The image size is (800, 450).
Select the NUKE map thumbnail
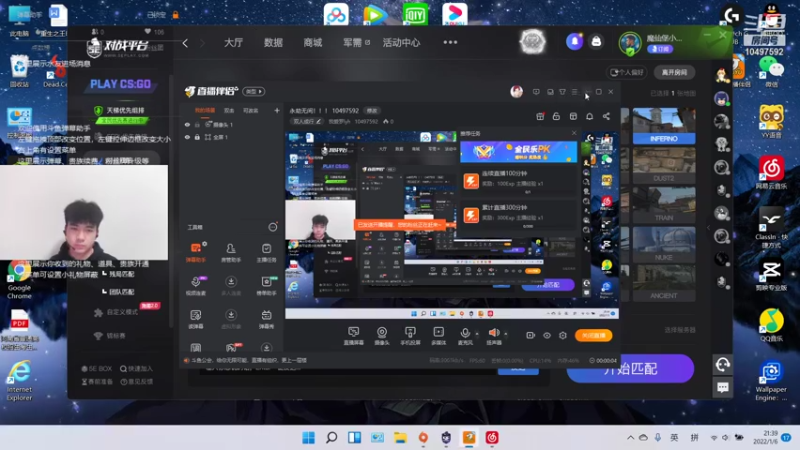[x=664, y=244]
